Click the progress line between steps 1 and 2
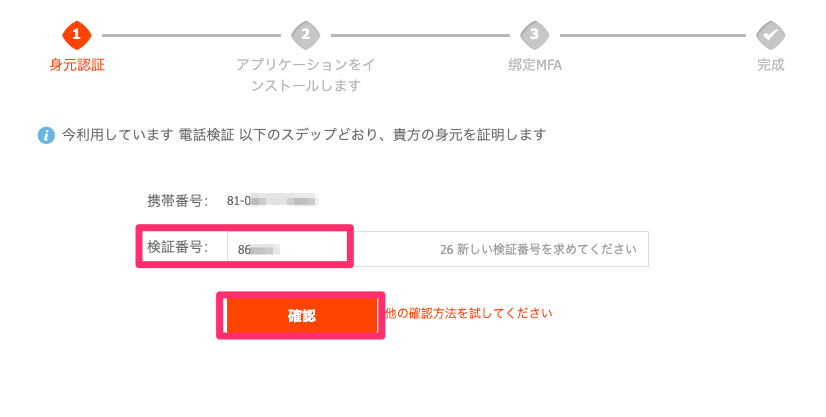826x417 pixels. pyautogui.click(x=191, y=35)
